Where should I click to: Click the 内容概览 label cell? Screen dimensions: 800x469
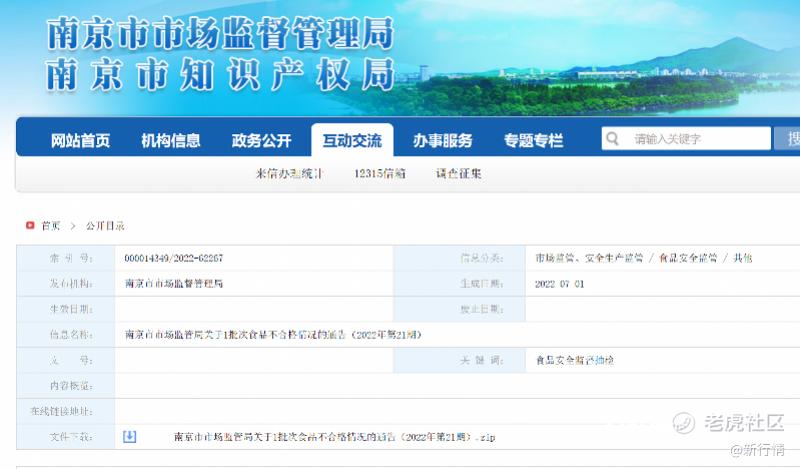[x=66, y=386]
